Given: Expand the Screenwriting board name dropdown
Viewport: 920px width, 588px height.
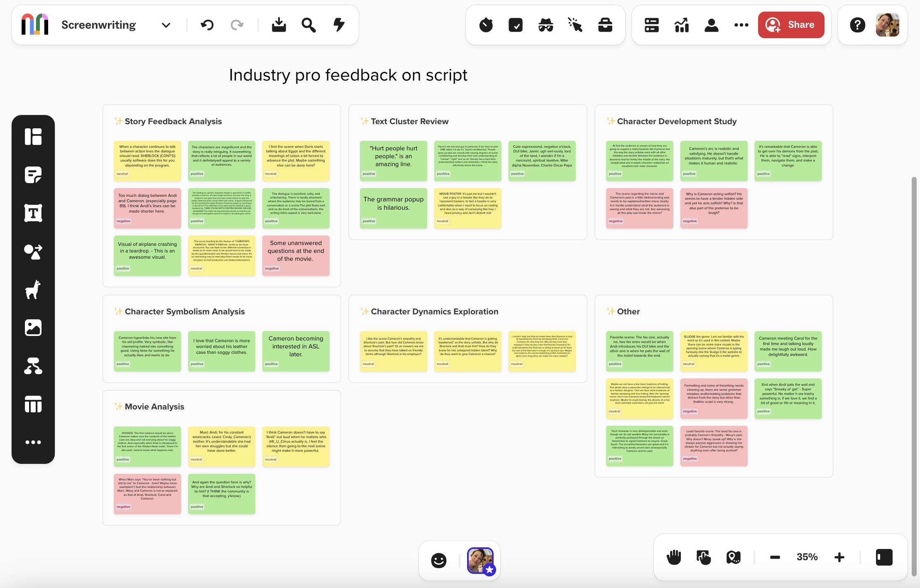Looking at the screenshot, I should pos(166,25).
